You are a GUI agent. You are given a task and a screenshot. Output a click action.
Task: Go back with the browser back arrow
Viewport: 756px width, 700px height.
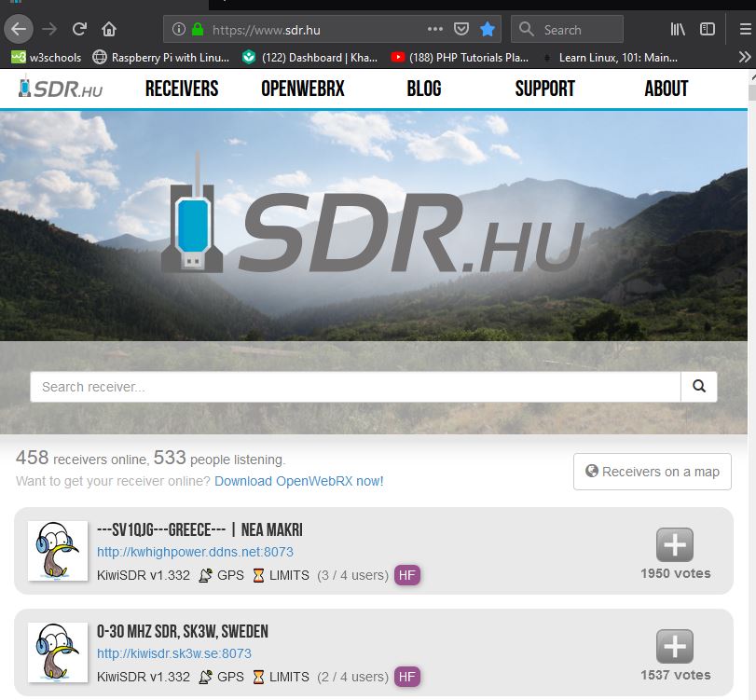click(x=19, y=30)
